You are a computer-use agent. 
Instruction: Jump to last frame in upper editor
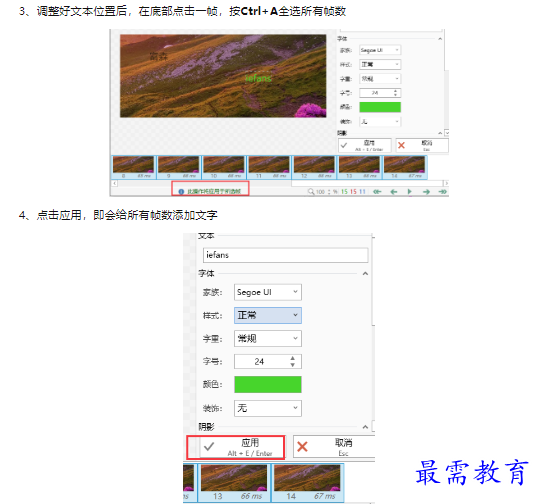443,192
